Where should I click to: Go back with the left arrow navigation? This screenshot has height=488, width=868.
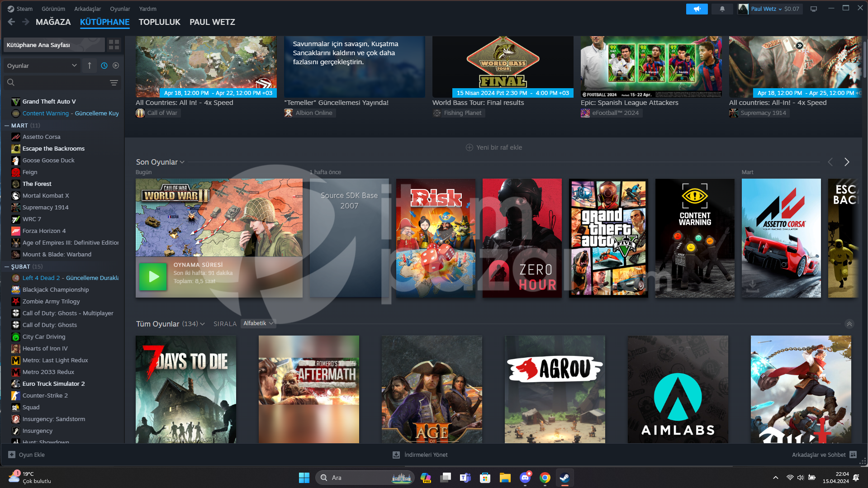[x=11, y=22]
